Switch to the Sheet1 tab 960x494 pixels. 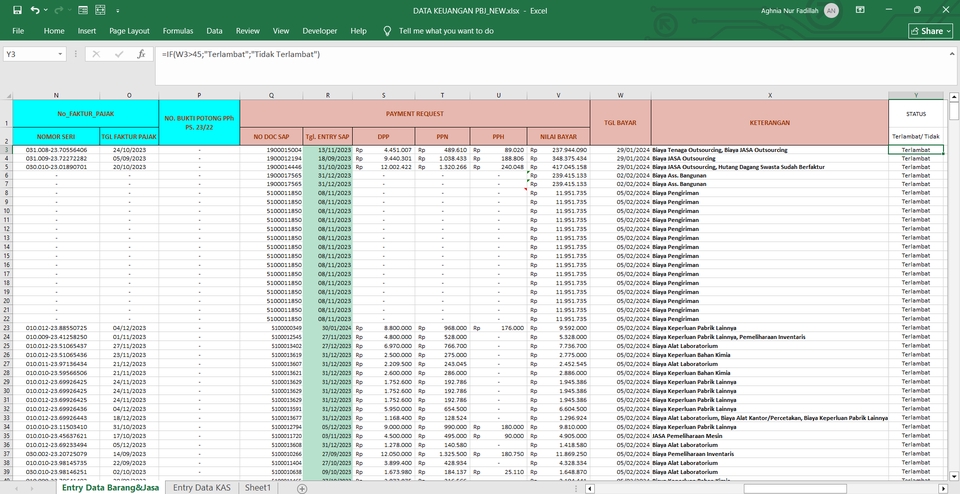(257, 488)
